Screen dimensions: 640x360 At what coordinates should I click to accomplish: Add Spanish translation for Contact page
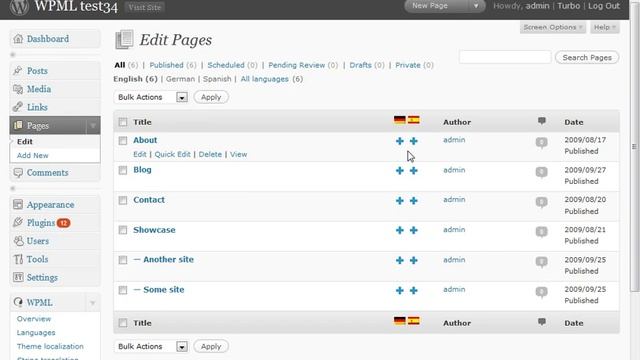[x=413, y=201]
